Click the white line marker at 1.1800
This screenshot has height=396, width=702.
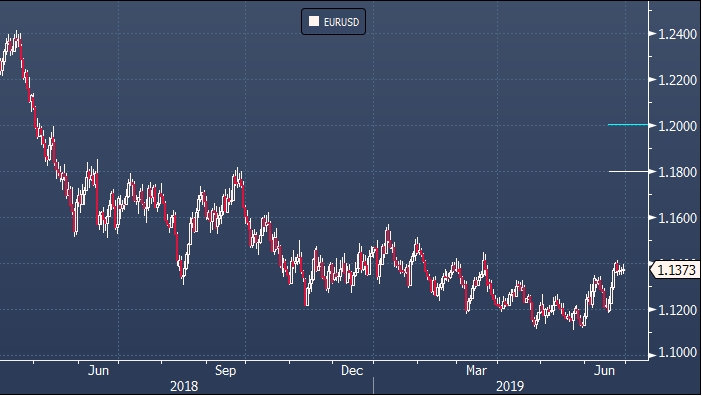point(629,171)
